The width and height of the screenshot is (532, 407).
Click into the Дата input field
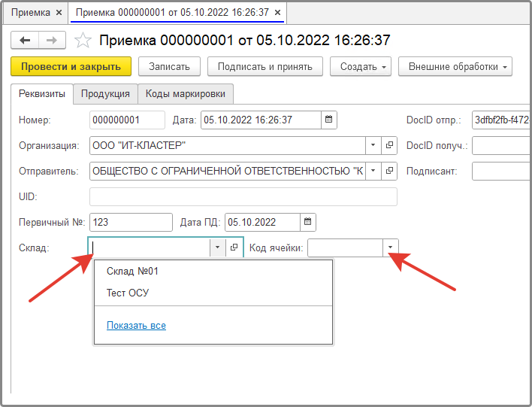coord(261,120)
